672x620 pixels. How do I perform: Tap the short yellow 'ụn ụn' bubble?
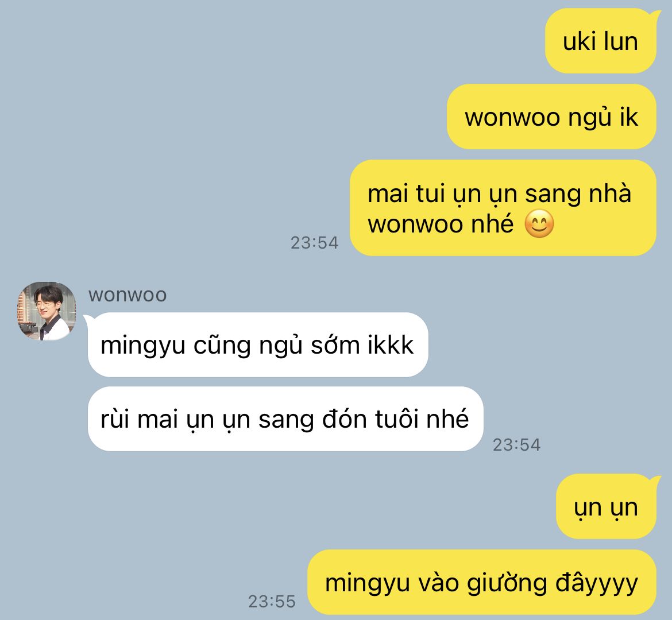(x=606, y=506)
